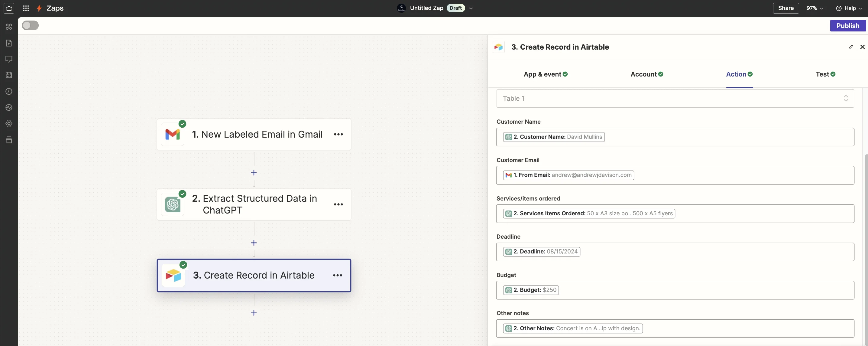This screenshot has width=868, height=346.
Task: Open three-dot menu on Airtable step
Action: (x=337, y=275)
